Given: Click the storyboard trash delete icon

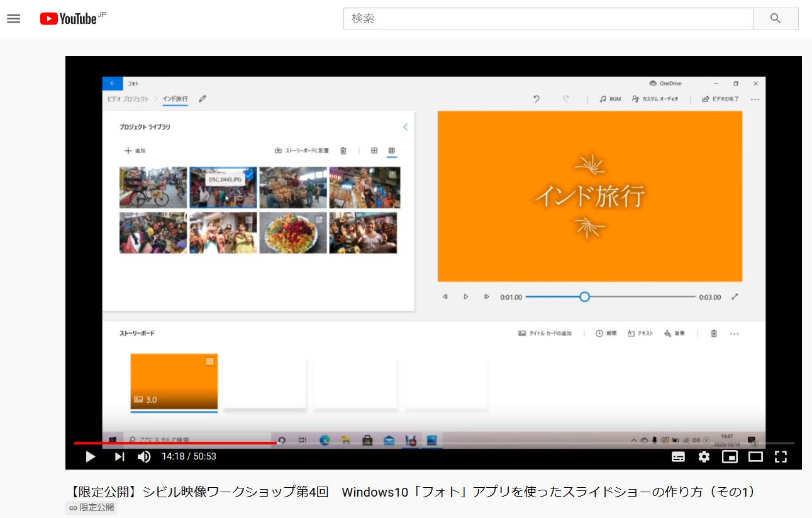Looking at the screenshot, I should 714,334.
